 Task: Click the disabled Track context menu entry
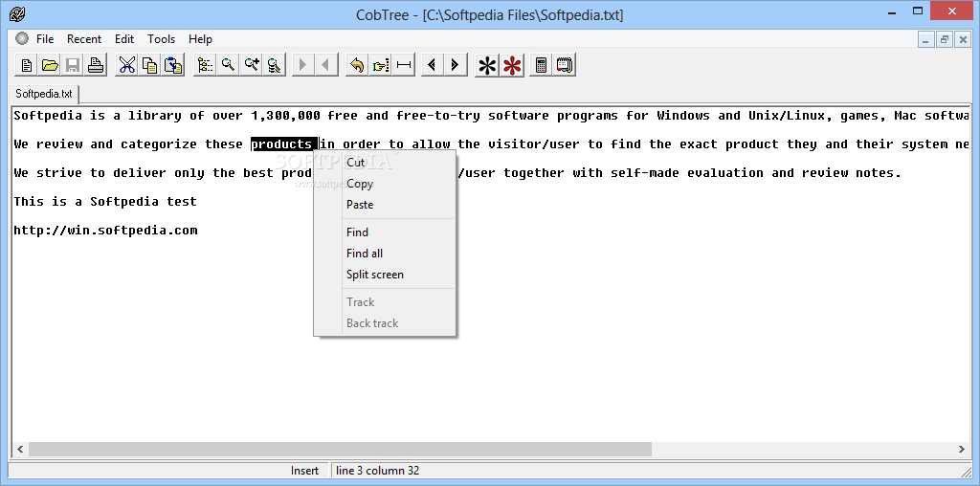pyautogui.click(x=385, y=302)
